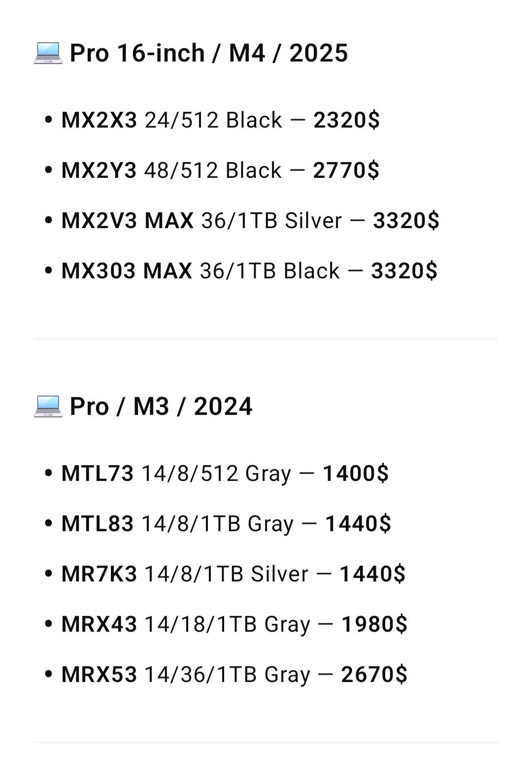Screen dimensions: 532x775
Task: Click the 1980$ price
Action: pos(374,624)
